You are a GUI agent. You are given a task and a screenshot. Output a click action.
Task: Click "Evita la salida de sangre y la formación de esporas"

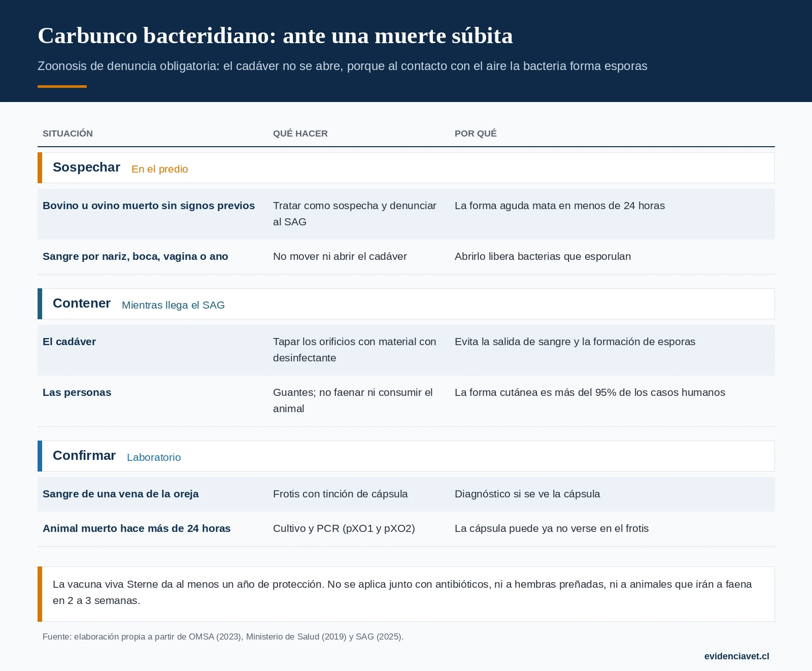[575, 342]
